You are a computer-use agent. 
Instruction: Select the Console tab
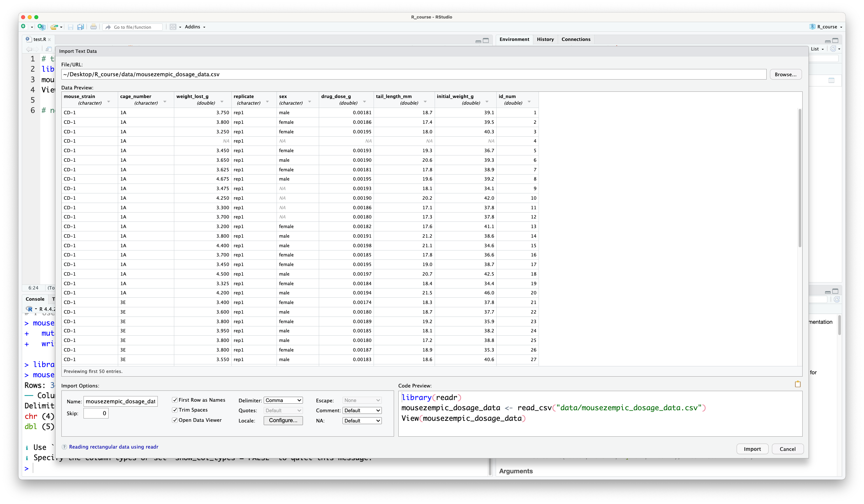[35, 299]
